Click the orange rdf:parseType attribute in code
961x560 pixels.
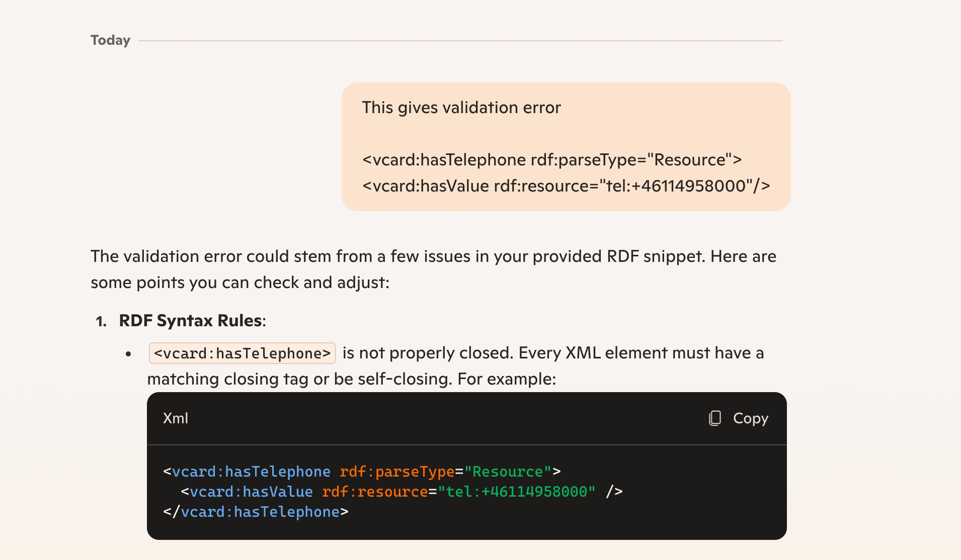click(x=397, y=472)
